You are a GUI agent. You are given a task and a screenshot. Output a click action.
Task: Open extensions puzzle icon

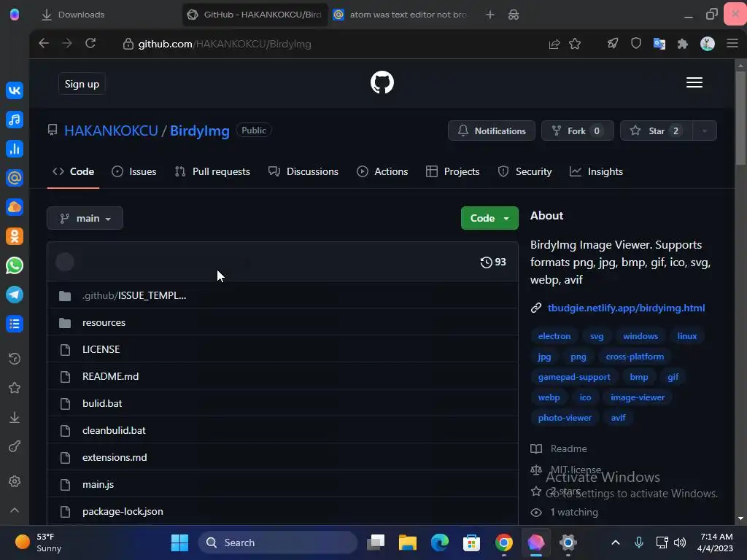(x=683, y=44)
